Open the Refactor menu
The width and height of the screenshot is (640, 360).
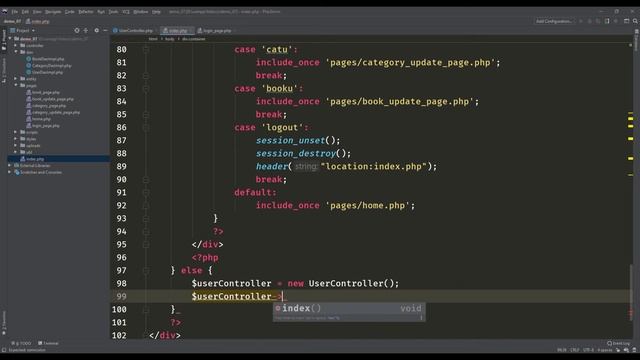click(86, 12)
